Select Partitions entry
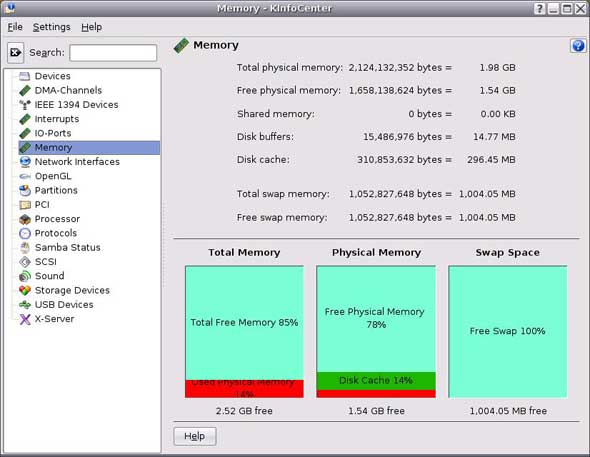Image resolution: width=590 pixels, height=457 pixels. click(x=56, y=191)
